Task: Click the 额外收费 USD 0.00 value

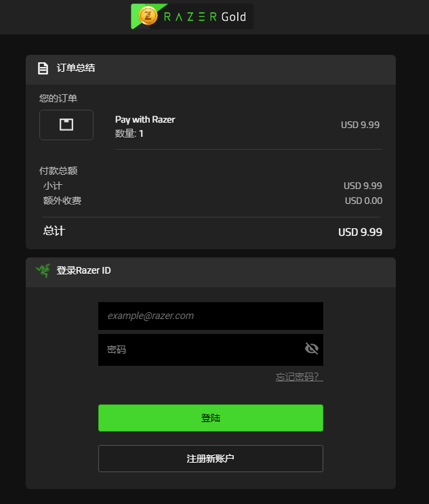Action: [364, 201]
